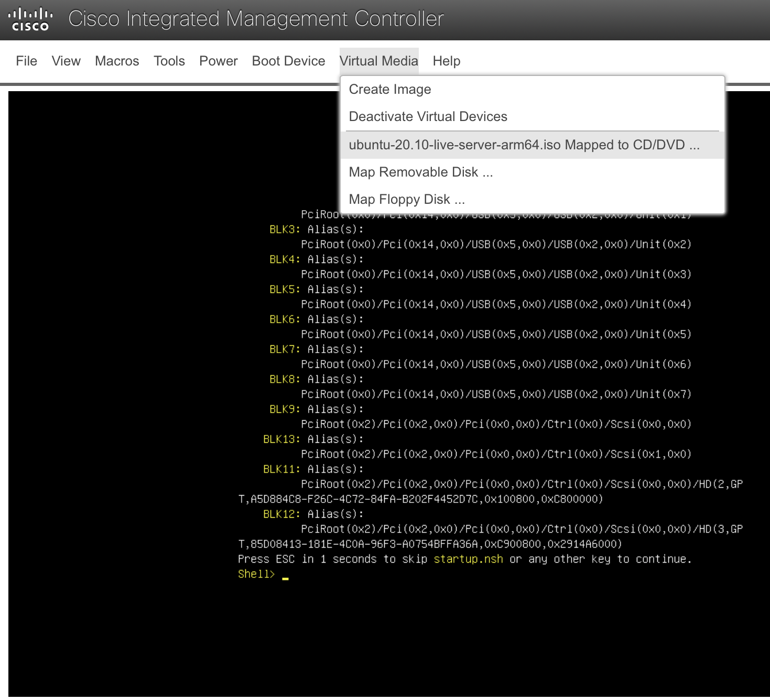This screenshot has width=770, height=700.
Task: Click the BLK9 alias entry
Action: 283,409
